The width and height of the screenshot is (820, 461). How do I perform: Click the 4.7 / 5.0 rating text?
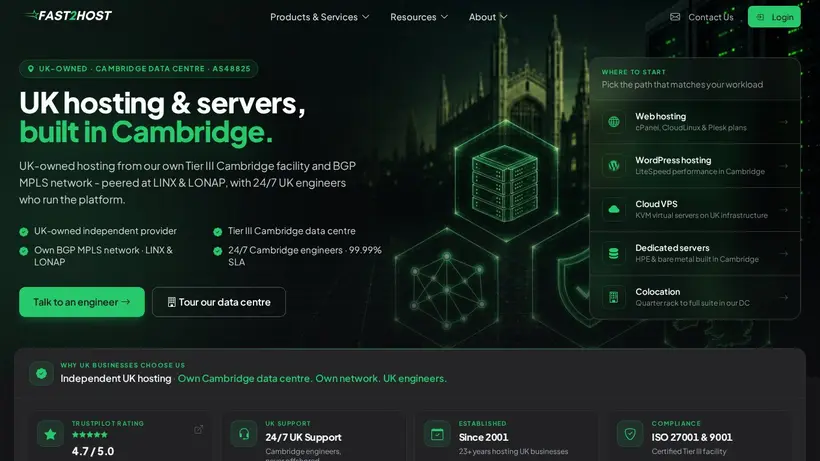coord(93,451)
